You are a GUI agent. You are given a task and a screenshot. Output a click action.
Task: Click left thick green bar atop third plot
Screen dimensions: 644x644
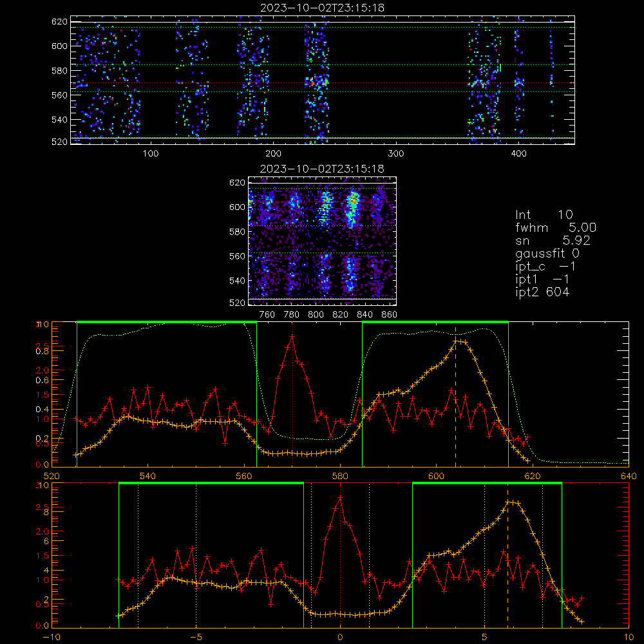[167, 322]
